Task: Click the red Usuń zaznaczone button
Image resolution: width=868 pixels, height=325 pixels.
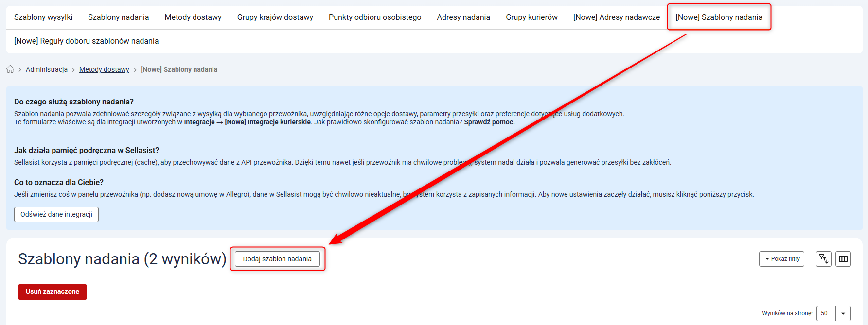Action: 53,292
